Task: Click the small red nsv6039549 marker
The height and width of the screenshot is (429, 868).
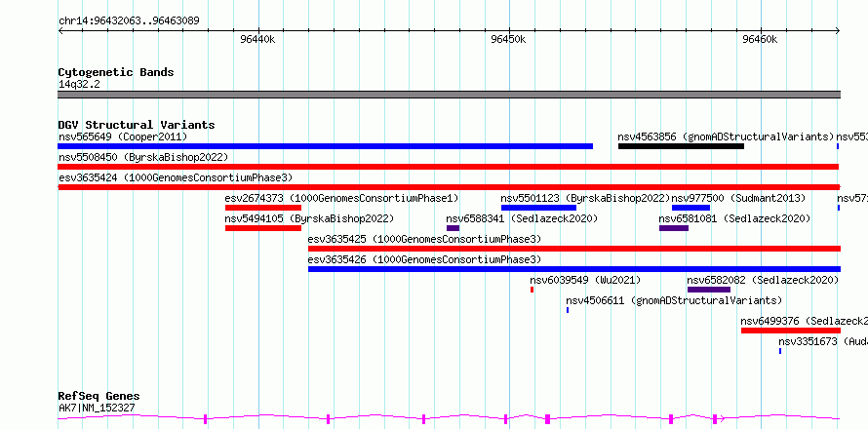Action: [x=532, y=290]
